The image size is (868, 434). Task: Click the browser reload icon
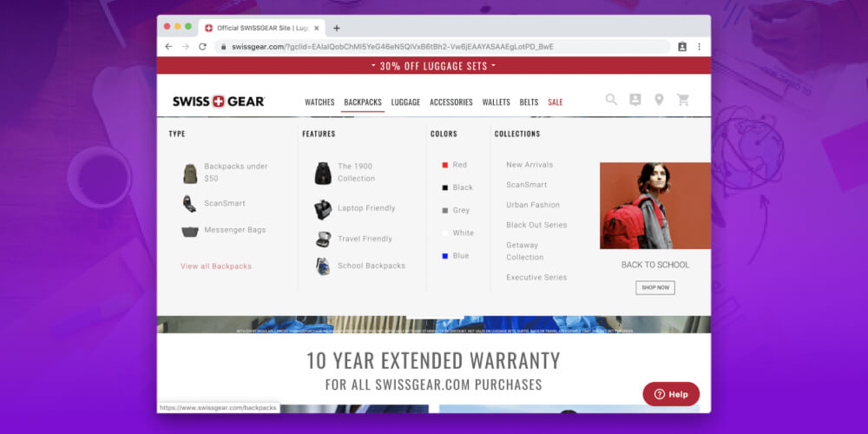point(202,47)
